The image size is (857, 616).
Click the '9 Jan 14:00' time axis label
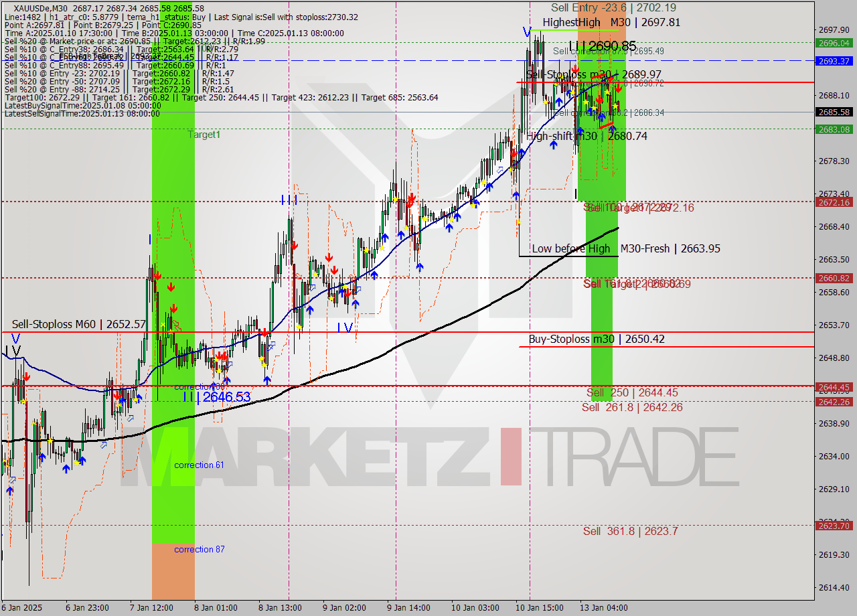click(x=408, y=608)
